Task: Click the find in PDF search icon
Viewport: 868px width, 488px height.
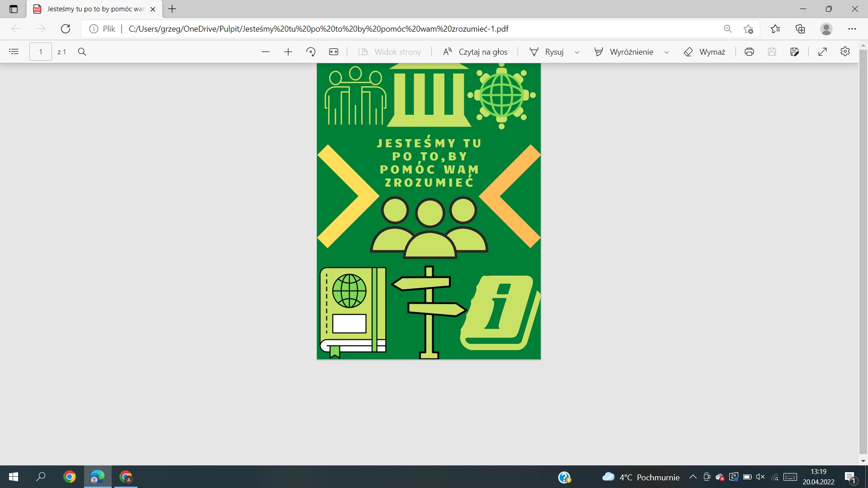Action: click(82, 52)
